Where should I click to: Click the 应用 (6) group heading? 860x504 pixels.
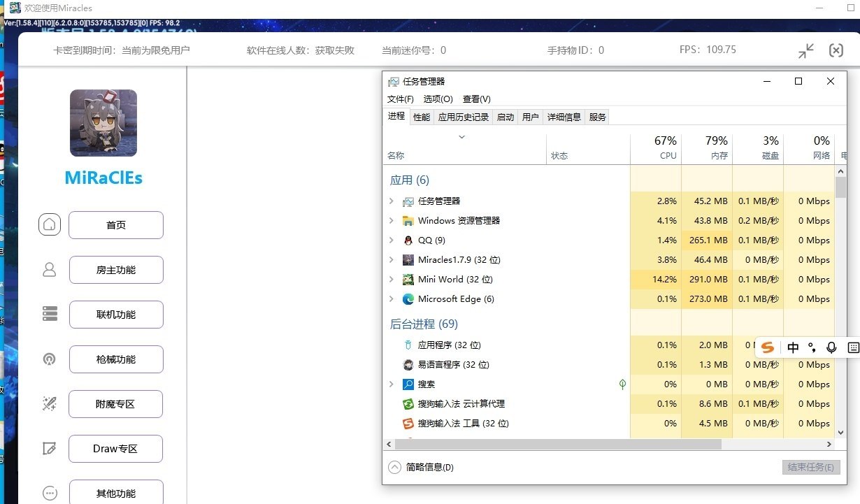410,180
